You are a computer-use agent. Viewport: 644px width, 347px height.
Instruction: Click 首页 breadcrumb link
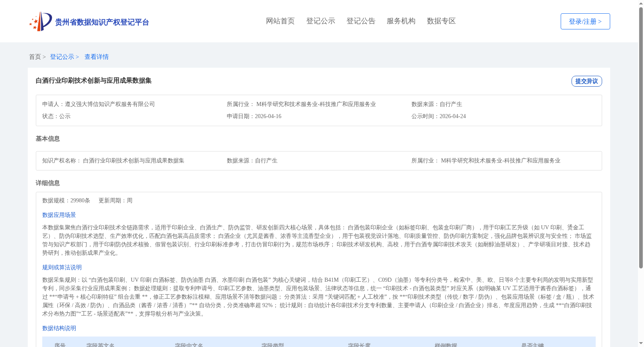(35, 57)
